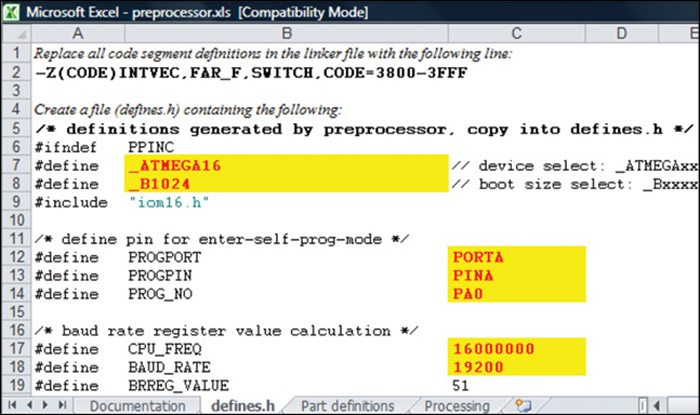This screenshot has width=700, height=415.
Task: Switch to the Documentation sheet tab
Action: pos(139,406)
